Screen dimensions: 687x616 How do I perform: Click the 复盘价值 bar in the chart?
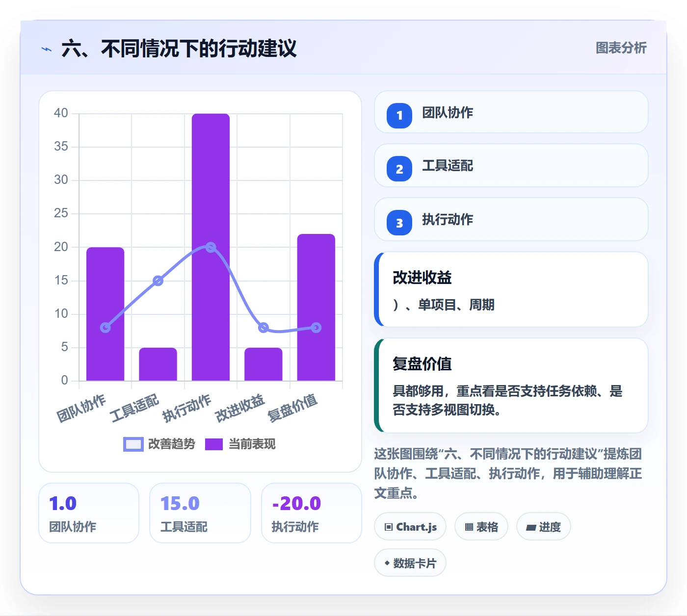click(x=316, y=308)
